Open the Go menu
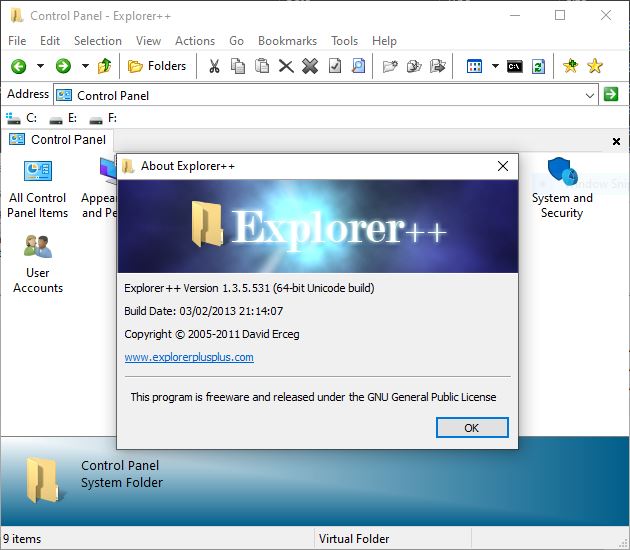The height and width of the screenshot is (550, 630). pos(236,41)
